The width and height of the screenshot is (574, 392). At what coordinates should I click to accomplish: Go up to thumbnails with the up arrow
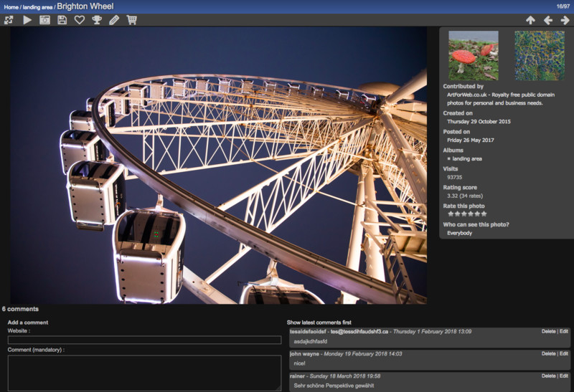coord(530,20)
